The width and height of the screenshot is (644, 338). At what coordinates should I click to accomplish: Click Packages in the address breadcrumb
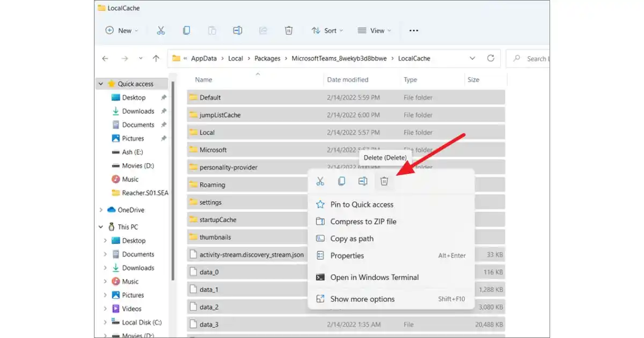[x=267, y=58]
